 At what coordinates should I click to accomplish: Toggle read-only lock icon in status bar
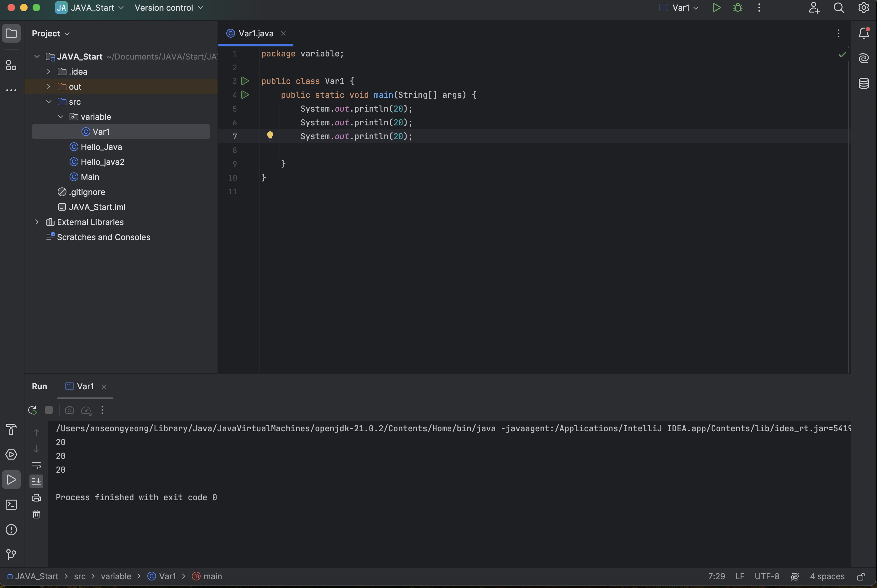(x=861, y=576)
